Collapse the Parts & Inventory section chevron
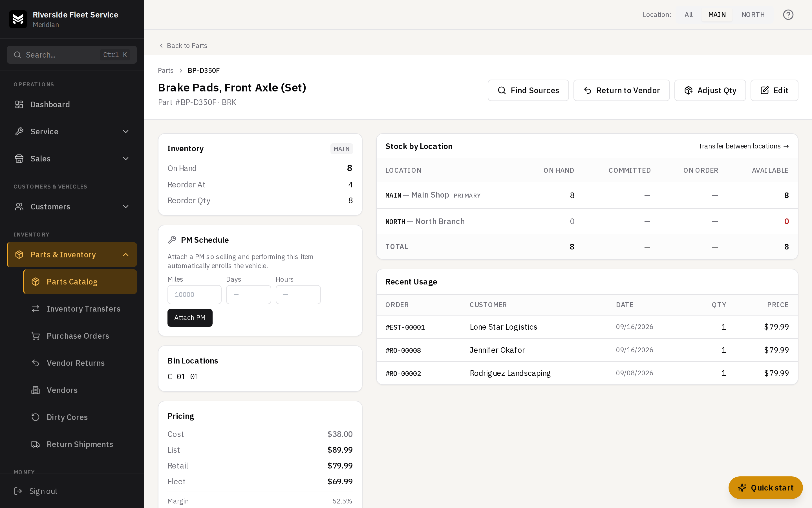 point(126,255)
